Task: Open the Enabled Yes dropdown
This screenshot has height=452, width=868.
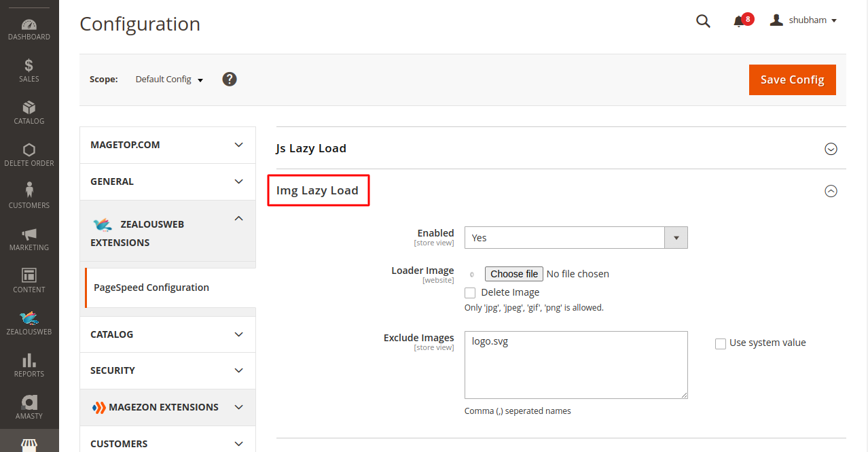Action: pos(575,238)
